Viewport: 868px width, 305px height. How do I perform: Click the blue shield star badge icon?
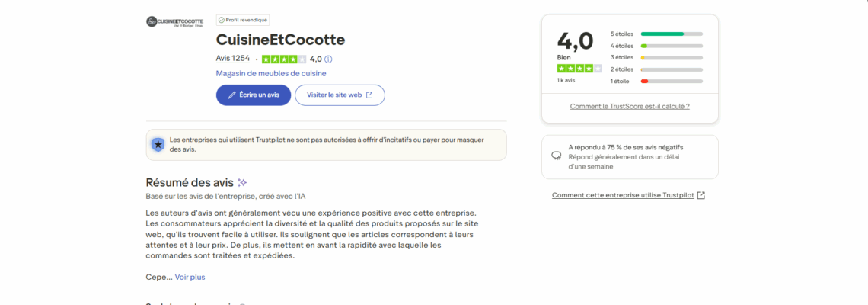point(158,144)
